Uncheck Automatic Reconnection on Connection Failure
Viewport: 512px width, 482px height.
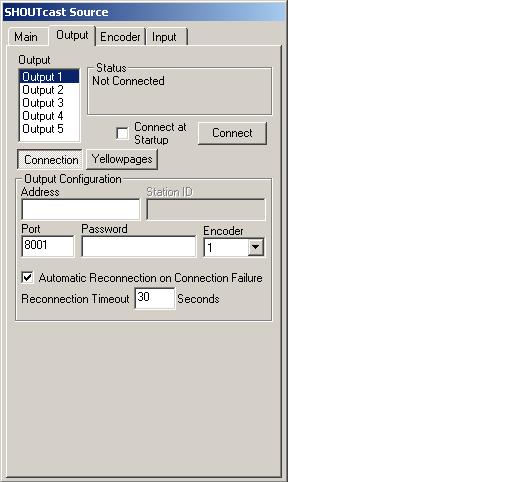pos(27,277)
